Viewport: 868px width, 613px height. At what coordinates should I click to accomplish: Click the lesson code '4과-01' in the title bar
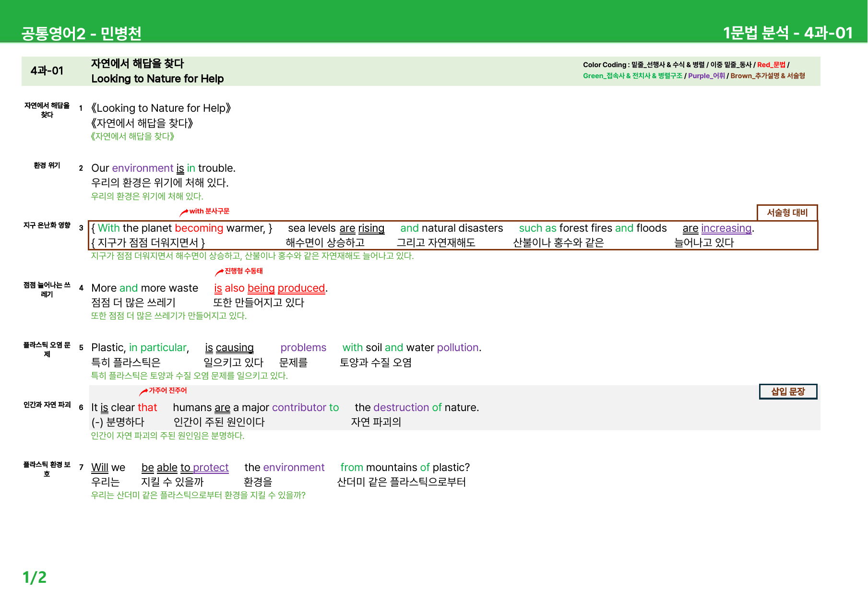click(47, 71)
